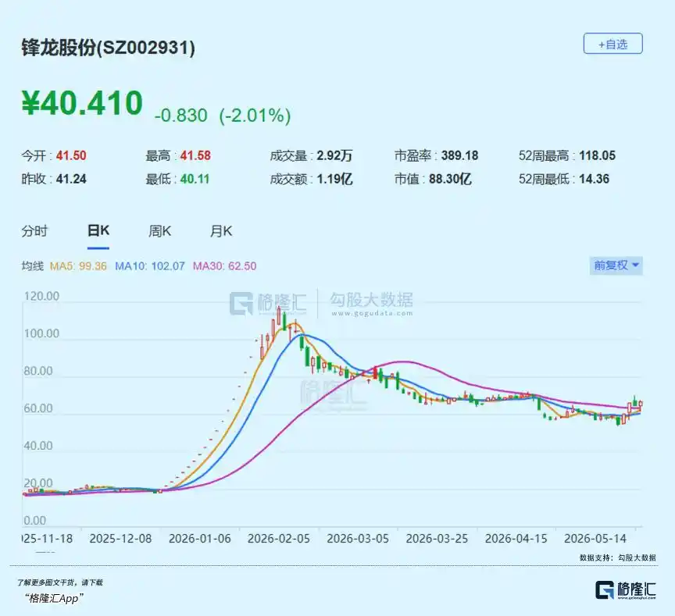
Task: Click 昨收 value 41.24
Action: coord(71,179)
